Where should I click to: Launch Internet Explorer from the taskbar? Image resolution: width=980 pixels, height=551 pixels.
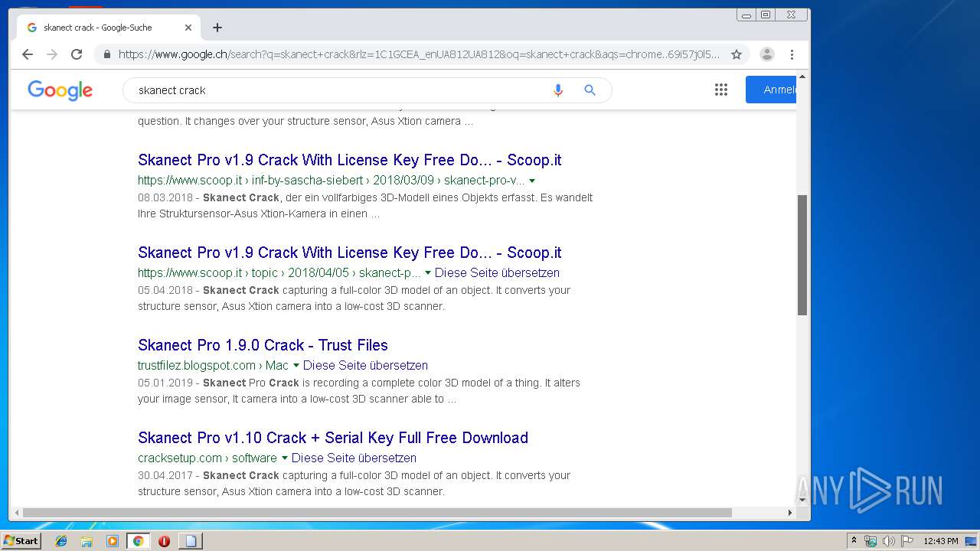point(61,541)
